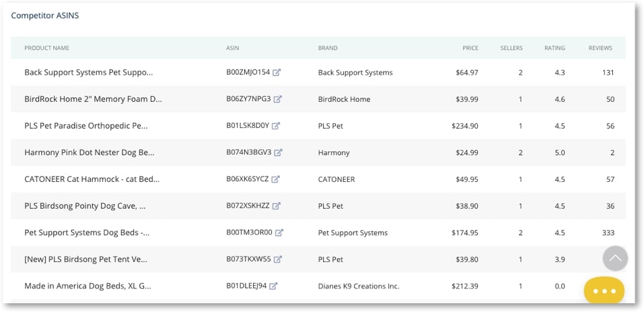Select product 'Made in America Dog Beds, XL G...'
This screenshot has width=644, height=312.
(87, 286)
